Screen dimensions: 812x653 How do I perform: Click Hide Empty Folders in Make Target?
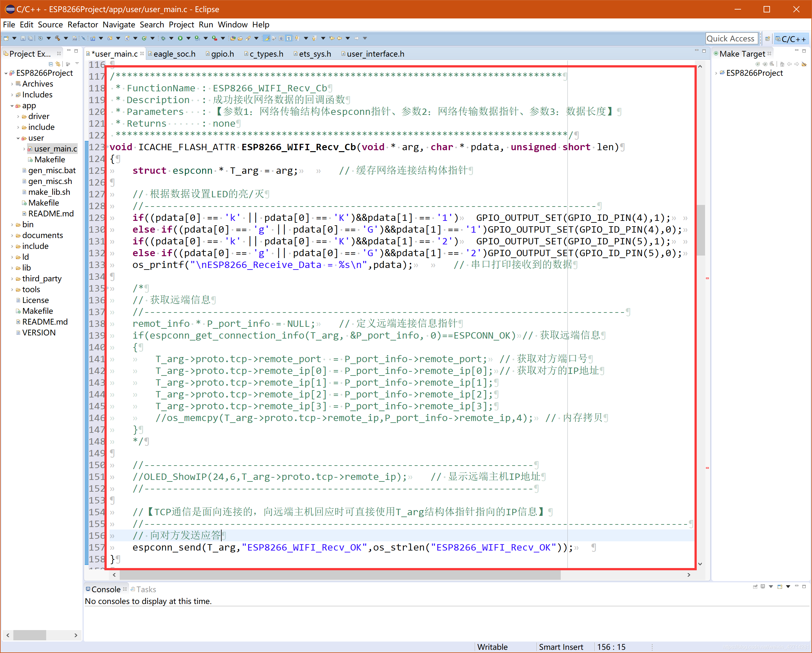click(804, 64)
